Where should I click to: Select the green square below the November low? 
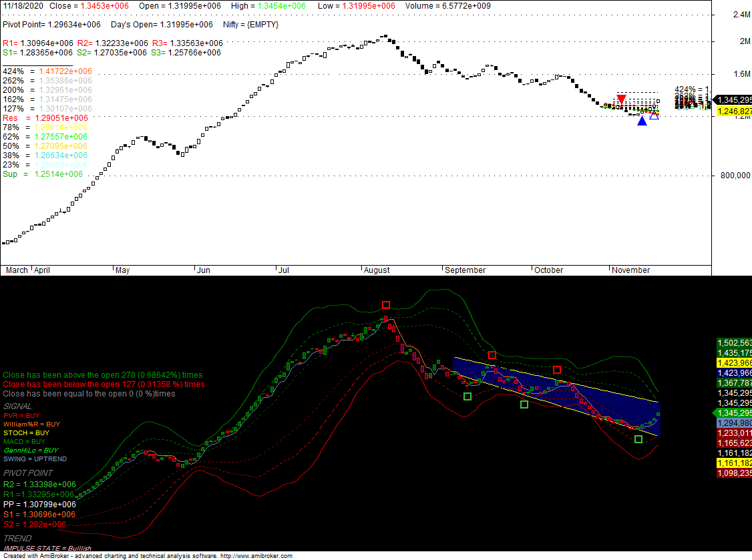638,439
